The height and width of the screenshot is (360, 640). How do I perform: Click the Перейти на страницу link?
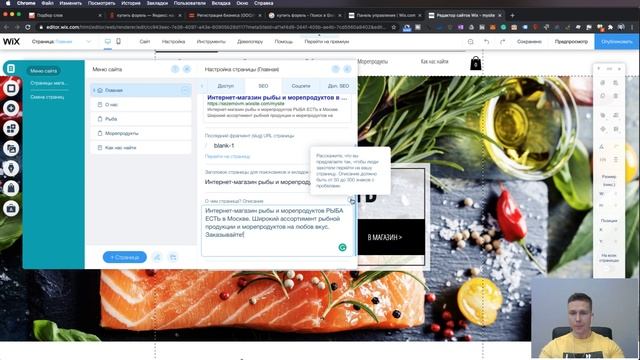[227, 156]
